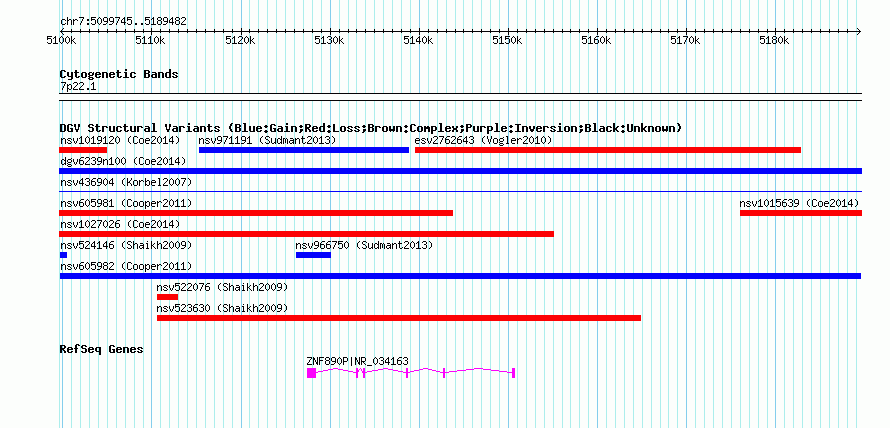The height and width of the screenshot is (428, 890).
Task: Click the ZNF890P|NR_034163 gene label
Action: coord(358,361)
